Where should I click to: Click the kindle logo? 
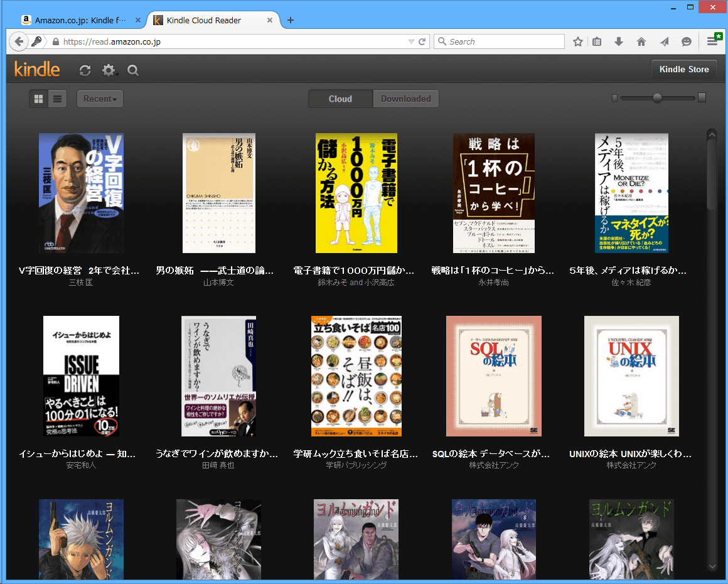coord(37,70)
